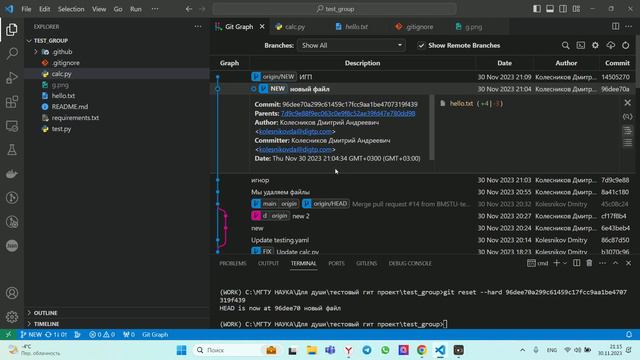
Task: Open Branches Show All dropdown
Action: (x=351, y=45)
